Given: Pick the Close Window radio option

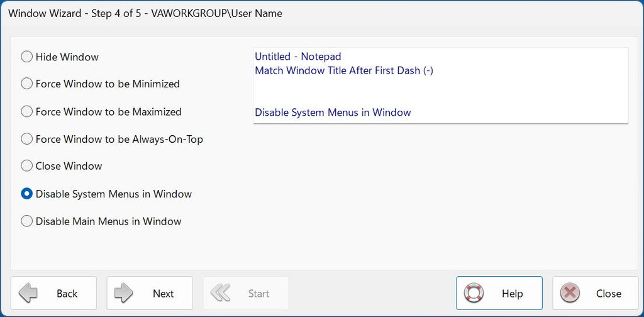Looking at the screenshot, I should (x=26, y=166).
